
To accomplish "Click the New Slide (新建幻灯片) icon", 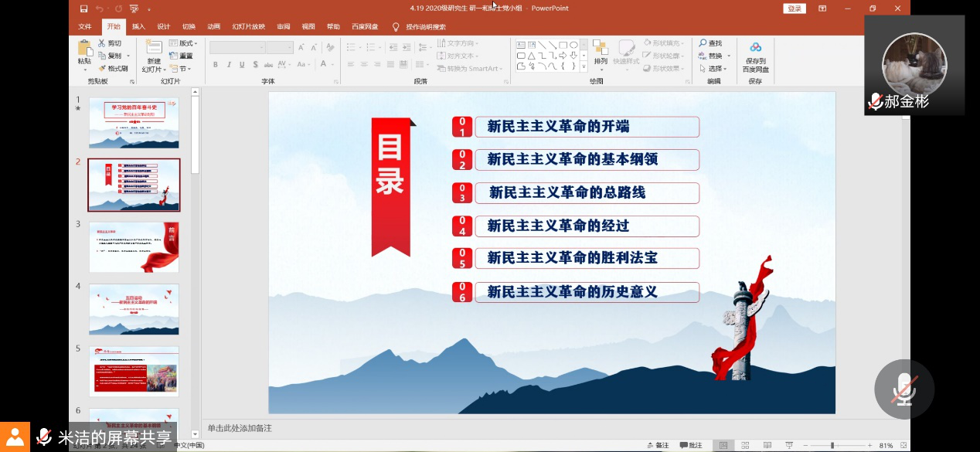I will pyautogui.click(x=153, y=48).
